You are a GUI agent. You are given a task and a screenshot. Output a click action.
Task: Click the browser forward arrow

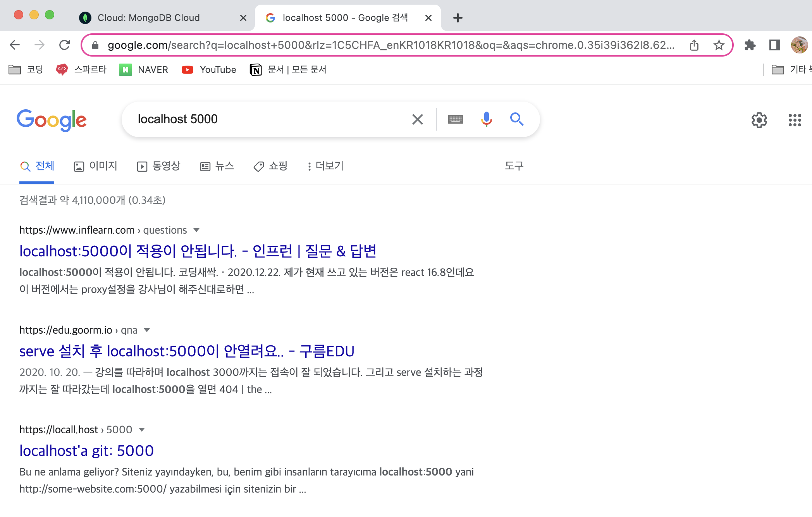point(40,45)
